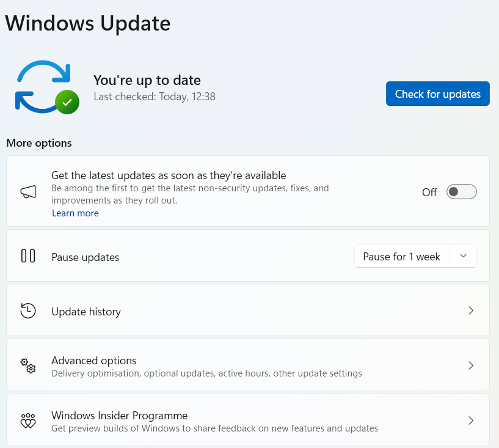Select 'Pause for 1 week'
499x448 pixels.
pos(401,256)
